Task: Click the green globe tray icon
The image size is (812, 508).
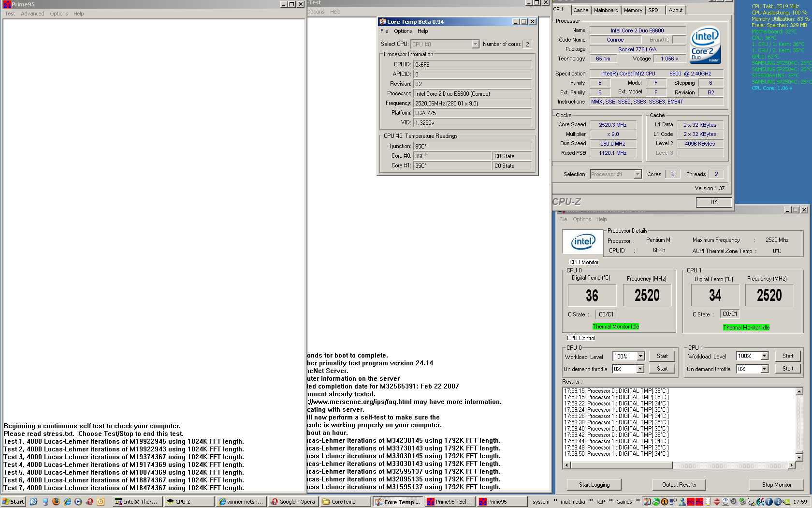Action: pos(656,502)
